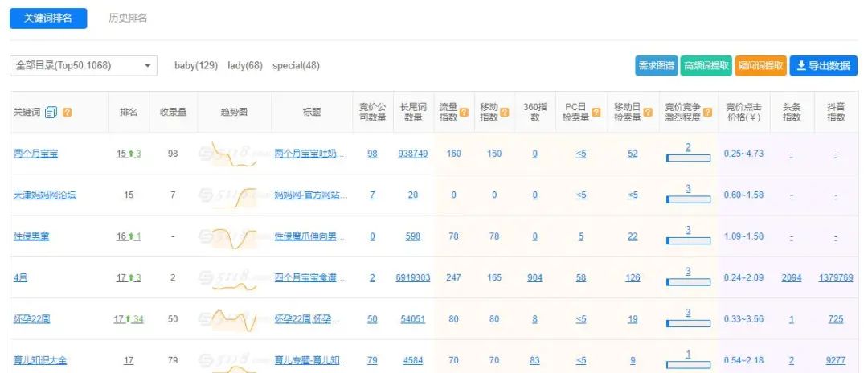
Task: Open title link 妈妈网-官方网站
Action: click(311, 195)
